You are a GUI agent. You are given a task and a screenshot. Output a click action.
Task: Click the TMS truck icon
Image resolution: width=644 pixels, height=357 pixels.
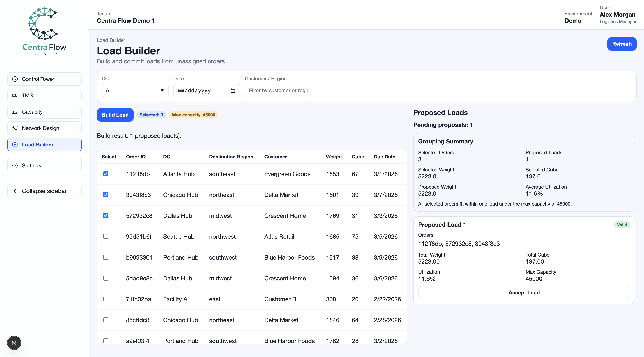15,95
